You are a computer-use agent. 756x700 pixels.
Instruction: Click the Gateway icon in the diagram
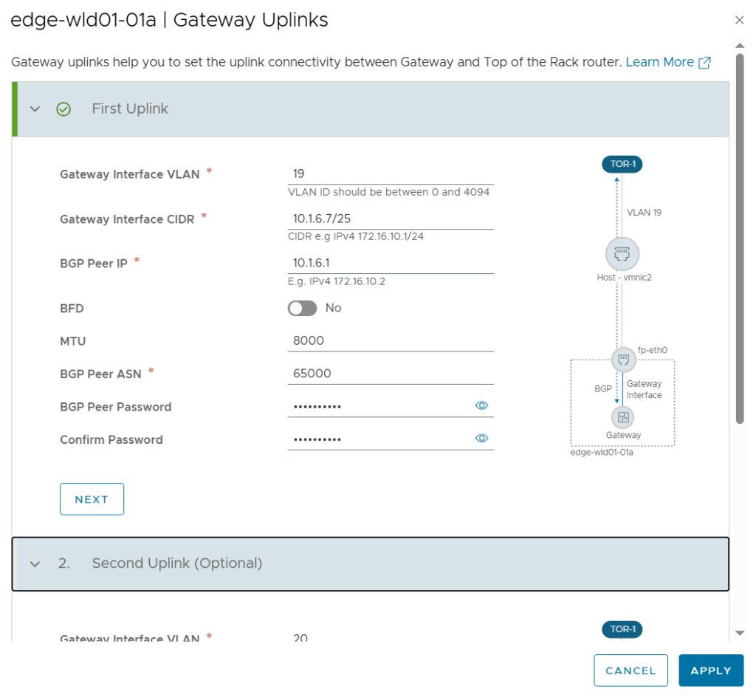click(x=622, y=418)
